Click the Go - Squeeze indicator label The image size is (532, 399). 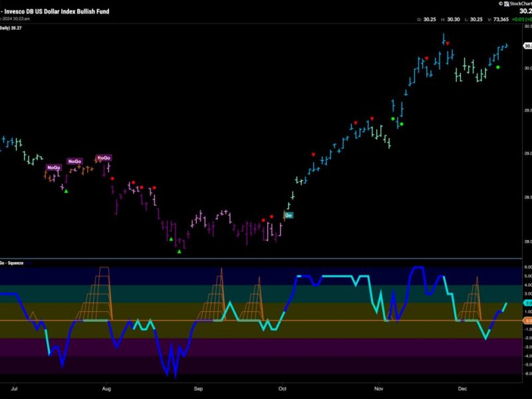click(x=12, y=263)
